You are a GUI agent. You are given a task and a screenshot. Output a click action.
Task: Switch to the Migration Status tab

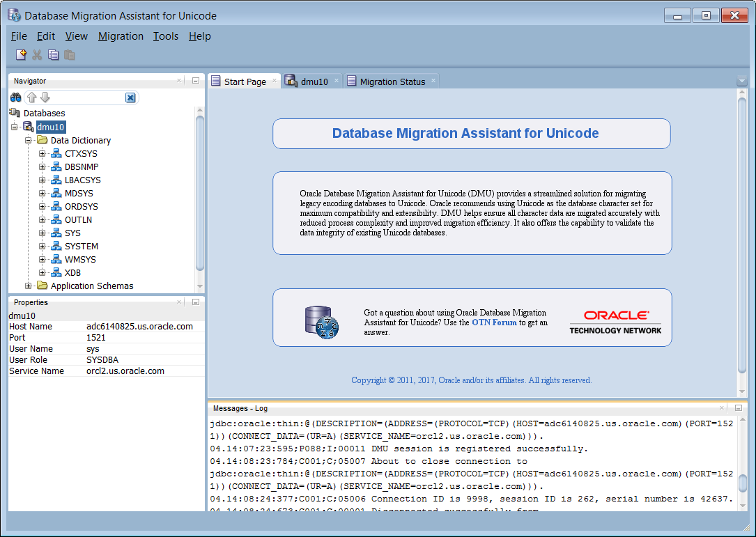tap(392, 81)
